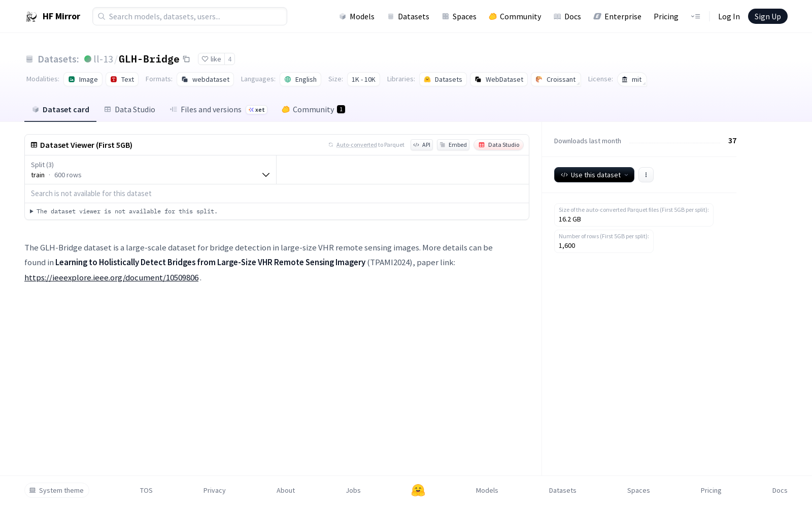Viewport: 812px width, 508px height.
Task: Click the Datasets stack icon beside title
Action: [29, 59]
